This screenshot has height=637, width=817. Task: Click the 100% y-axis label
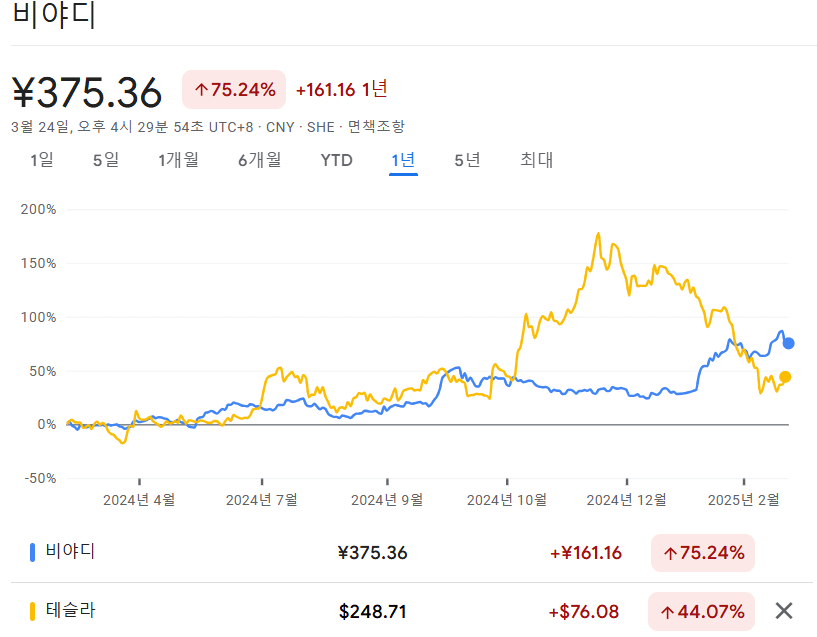(x=39, y=317)
